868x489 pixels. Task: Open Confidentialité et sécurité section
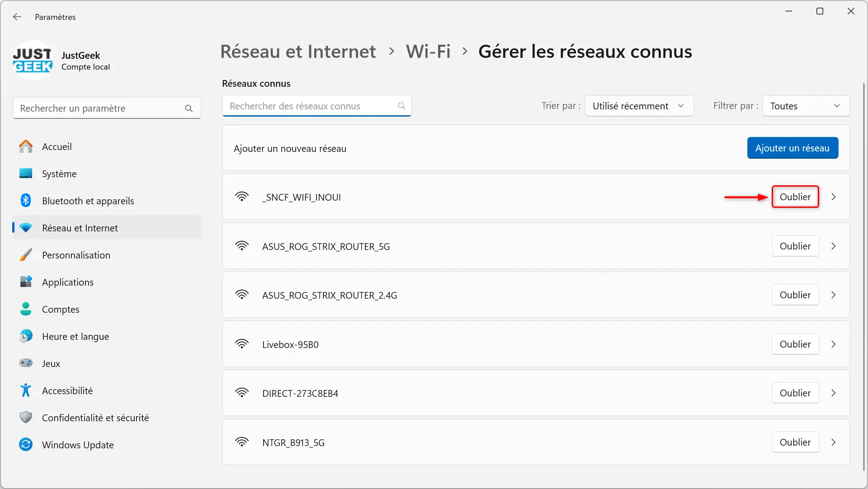tap(107, 418)
